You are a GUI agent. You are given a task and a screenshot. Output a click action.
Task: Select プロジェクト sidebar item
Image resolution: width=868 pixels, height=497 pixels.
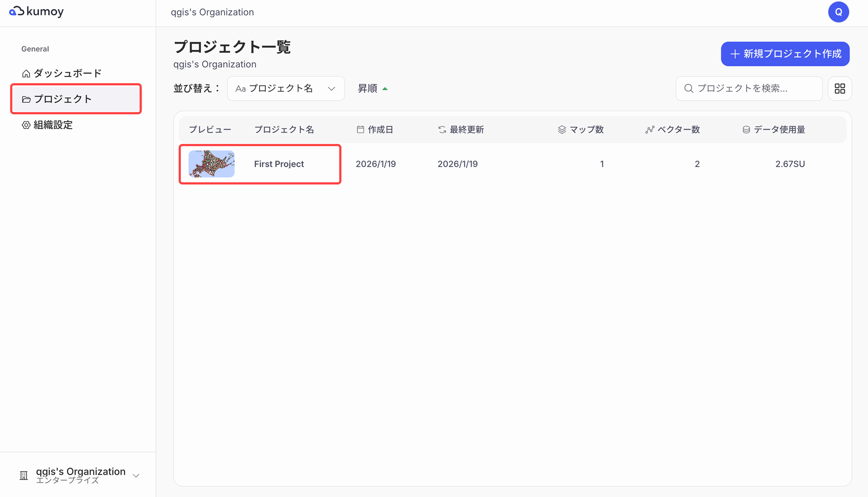[63, 99]
